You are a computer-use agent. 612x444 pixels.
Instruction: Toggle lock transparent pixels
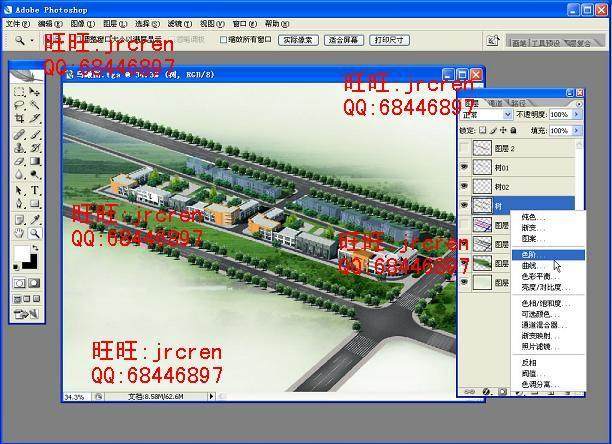483,130
